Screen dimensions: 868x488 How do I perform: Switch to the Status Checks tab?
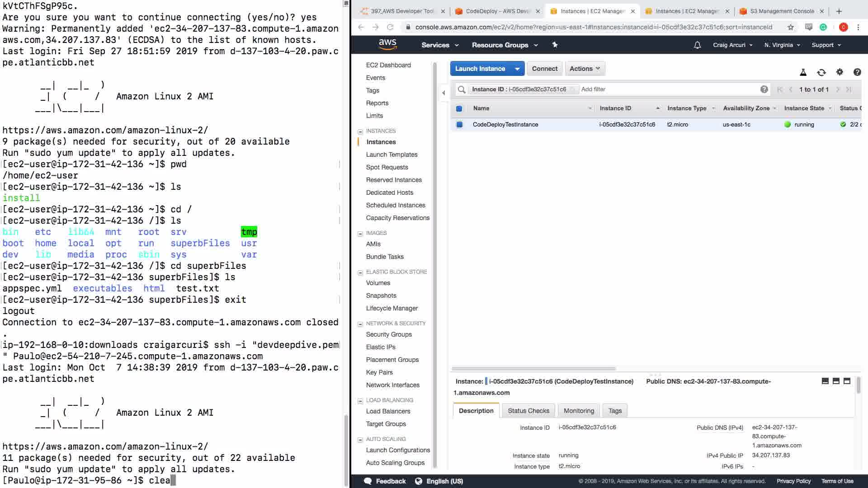point(528,411)
